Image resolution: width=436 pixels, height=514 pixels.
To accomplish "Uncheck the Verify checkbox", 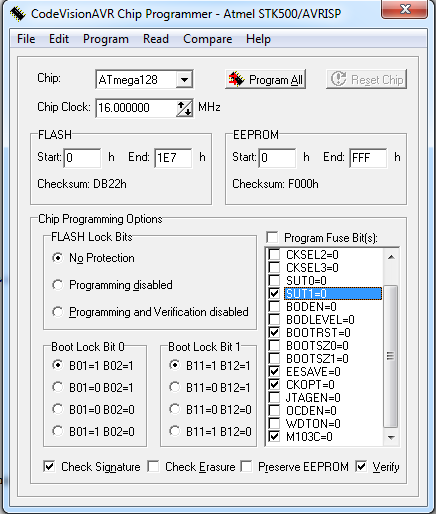I will click(361, 466).
